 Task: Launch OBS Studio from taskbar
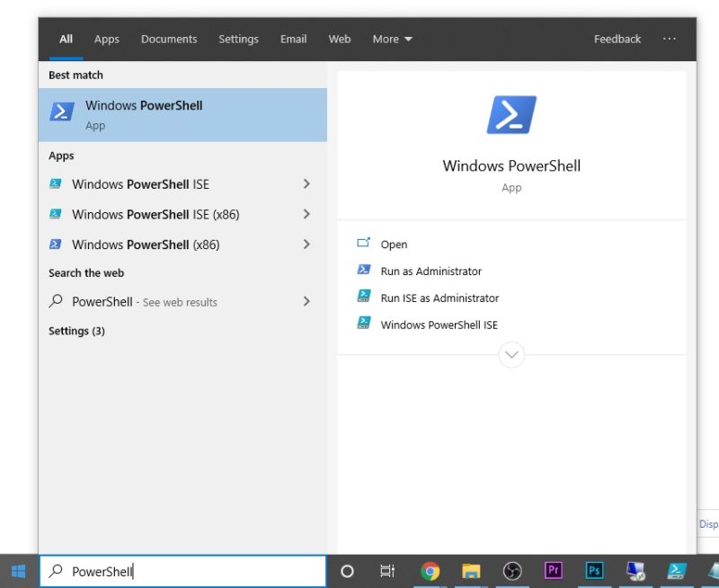[x=512, y=571]
